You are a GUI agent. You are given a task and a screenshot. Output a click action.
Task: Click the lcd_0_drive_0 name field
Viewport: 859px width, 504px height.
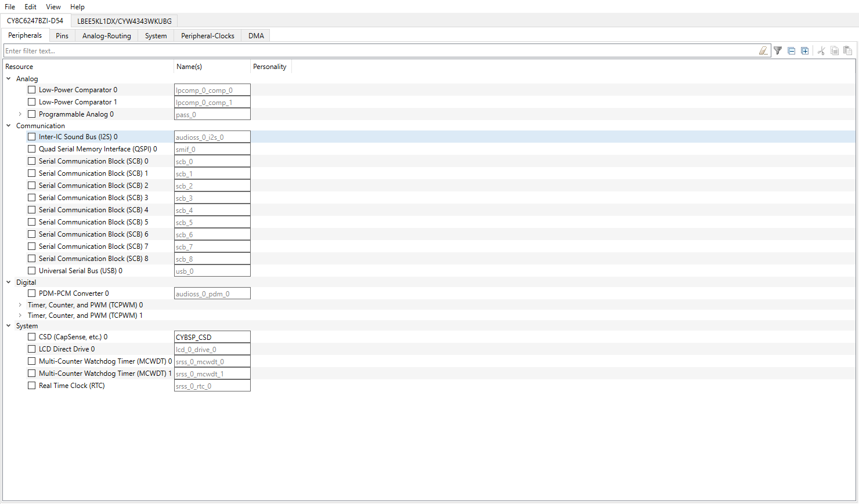pos(212,349)
